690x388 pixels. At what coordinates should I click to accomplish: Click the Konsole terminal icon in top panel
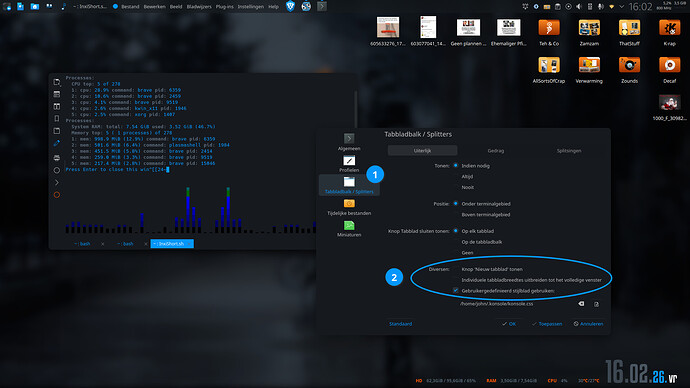(x=322, y=6)
